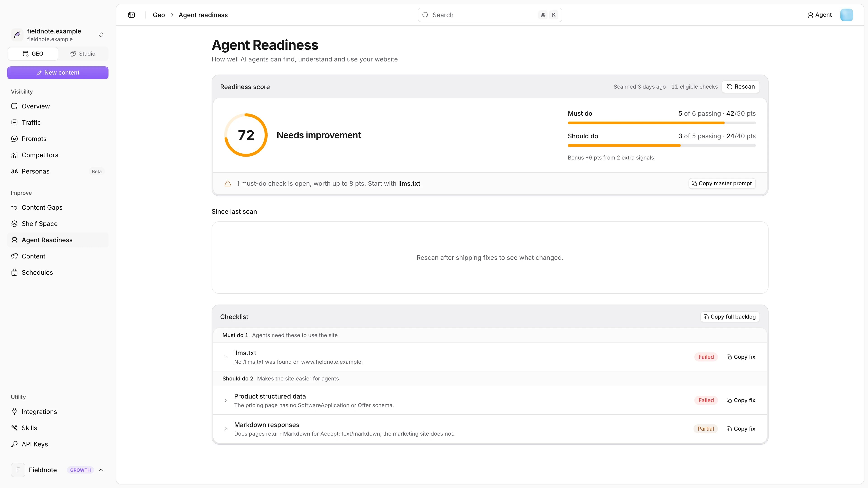Click the Geo breadcrumb link
The width and height of the screenshot is (868, 488).
159,15
